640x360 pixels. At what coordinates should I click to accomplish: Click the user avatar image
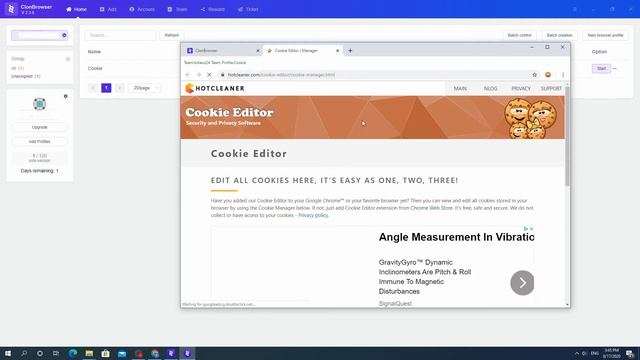coord(40,104)
